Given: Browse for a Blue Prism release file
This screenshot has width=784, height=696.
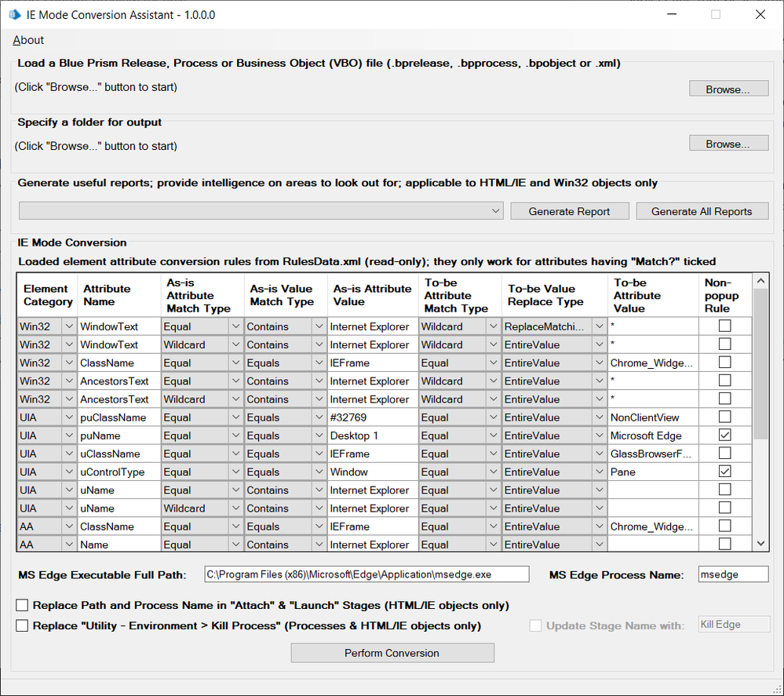Looking at the screenshot, I should [728, 89].
